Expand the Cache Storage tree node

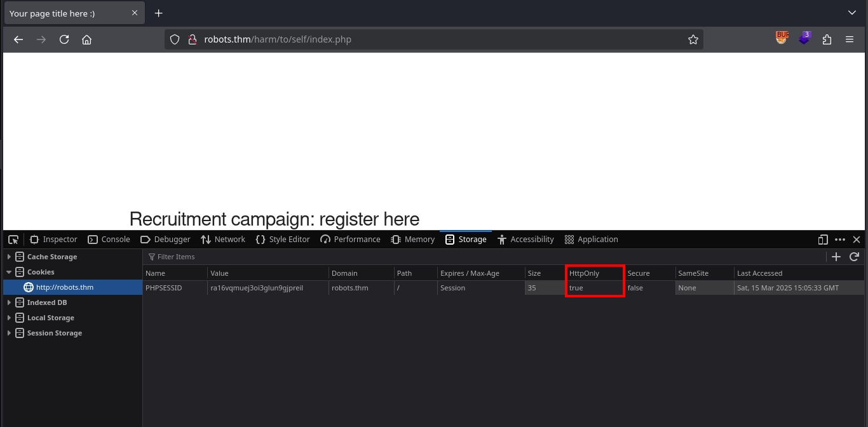click(9, 257)
